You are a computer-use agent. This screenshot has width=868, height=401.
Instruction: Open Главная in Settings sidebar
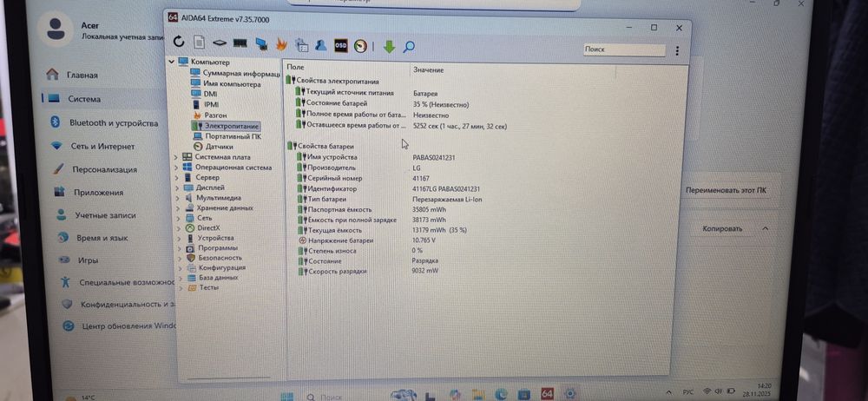point(83,75)
